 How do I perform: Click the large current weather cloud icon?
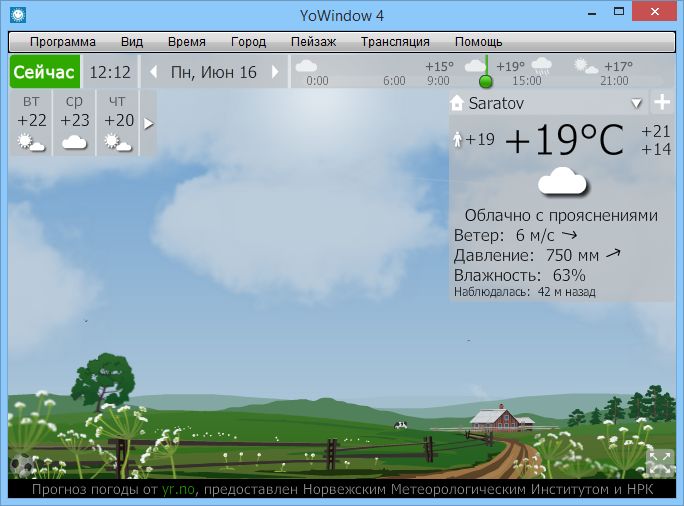point(562,181)
